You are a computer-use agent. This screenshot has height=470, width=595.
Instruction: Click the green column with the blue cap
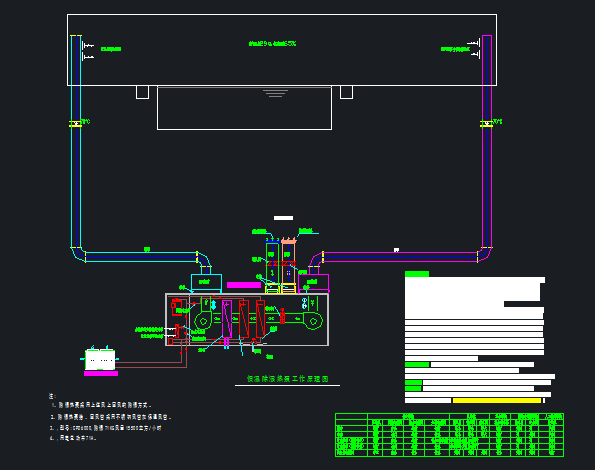pos(272,266)
